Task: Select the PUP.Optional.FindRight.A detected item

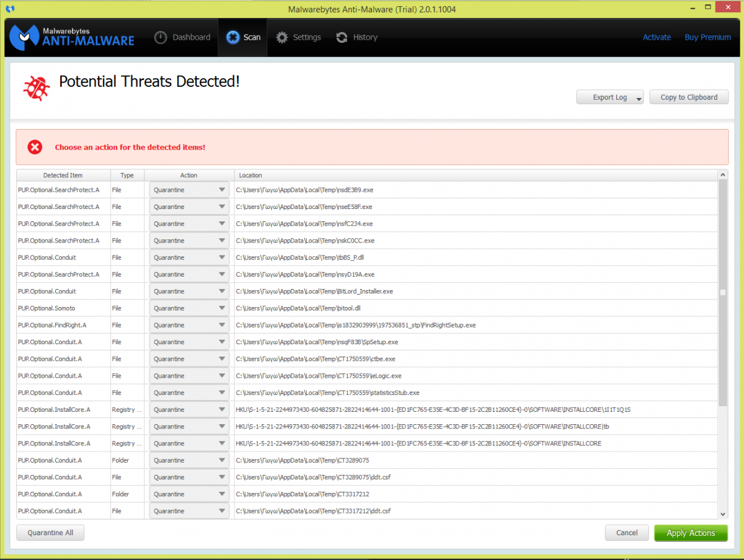Action: pos(52,325)
